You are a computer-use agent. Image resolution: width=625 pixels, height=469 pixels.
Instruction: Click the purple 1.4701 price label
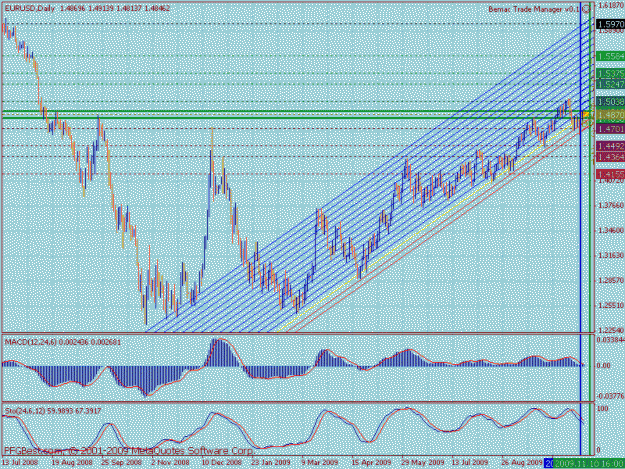[611, 129]
